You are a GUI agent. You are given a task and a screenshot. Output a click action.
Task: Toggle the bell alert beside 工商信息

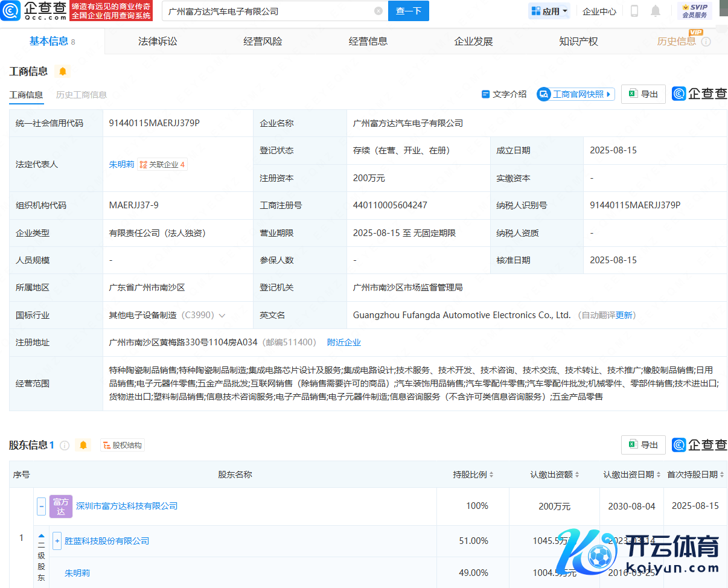pos(63,71)
